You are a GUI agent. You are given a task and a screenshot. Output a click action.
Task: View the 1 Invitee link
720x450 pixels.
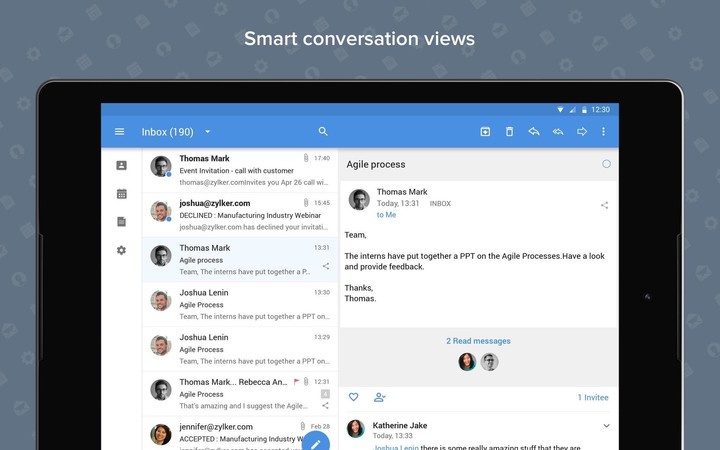593,397
